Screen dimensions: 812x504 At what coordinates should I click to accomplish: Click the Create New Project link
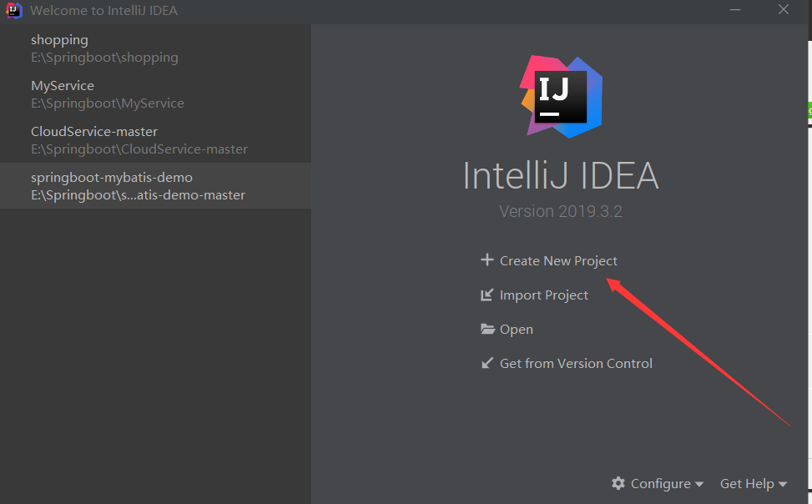pos(558,260)
